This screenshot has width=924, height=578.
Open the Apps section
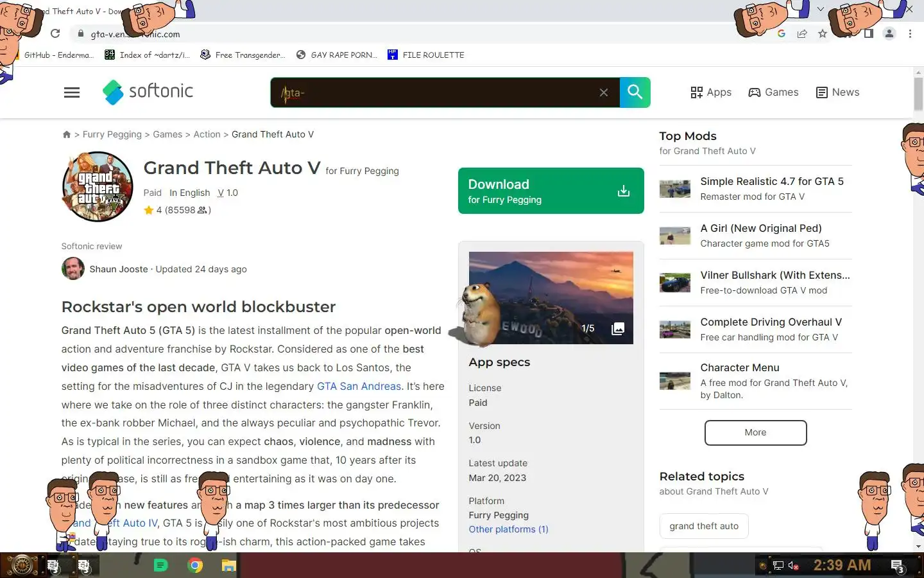coord(711,92)
